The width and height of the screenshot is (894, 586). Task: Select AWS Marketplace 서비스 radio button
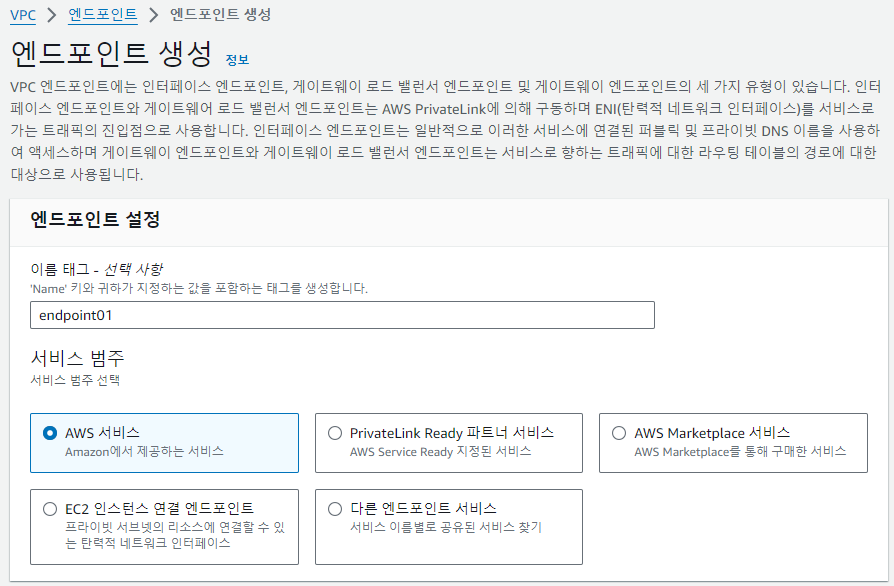point(619,433)
